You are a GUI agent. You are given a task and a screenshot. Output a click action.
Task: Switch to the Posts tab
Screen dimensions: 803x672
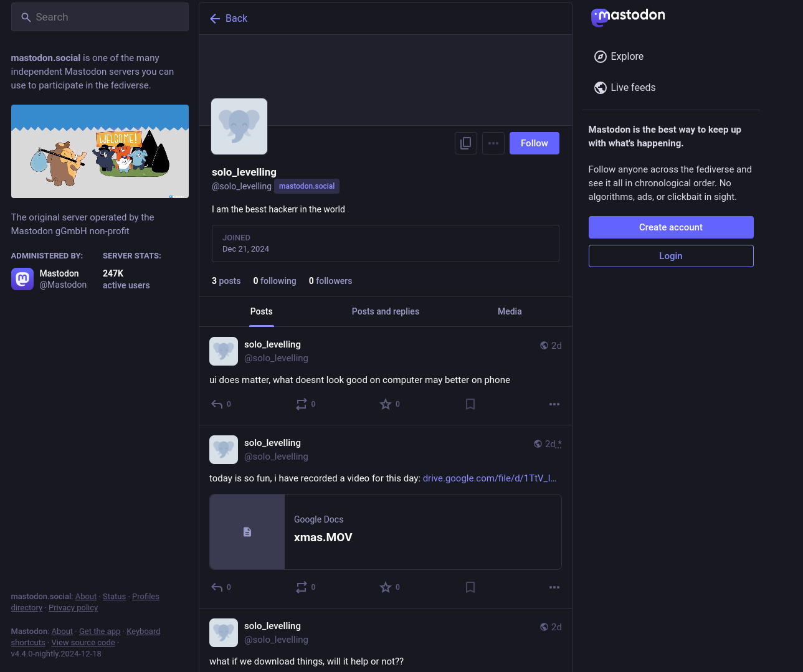pyautogui.click(x=262, y=311)
